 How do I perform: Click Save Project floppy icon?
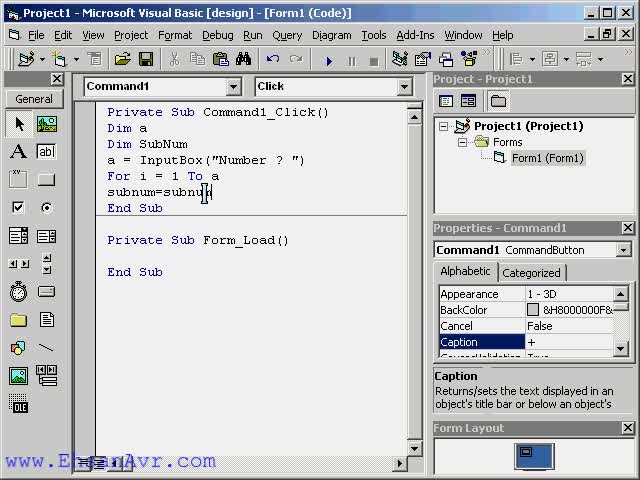coord(146,60)
